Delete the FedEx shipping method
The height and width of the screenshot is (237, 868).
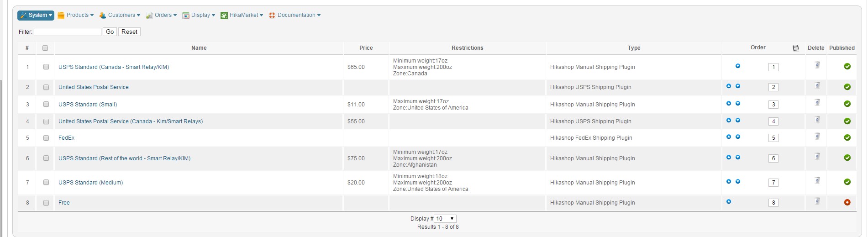click(817, 137)
